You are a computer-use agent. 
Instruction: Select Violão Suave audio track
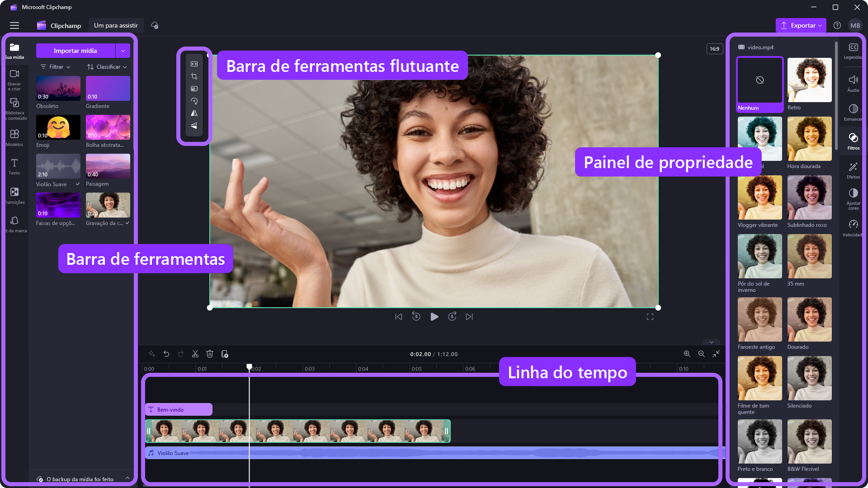click(434, 453)
